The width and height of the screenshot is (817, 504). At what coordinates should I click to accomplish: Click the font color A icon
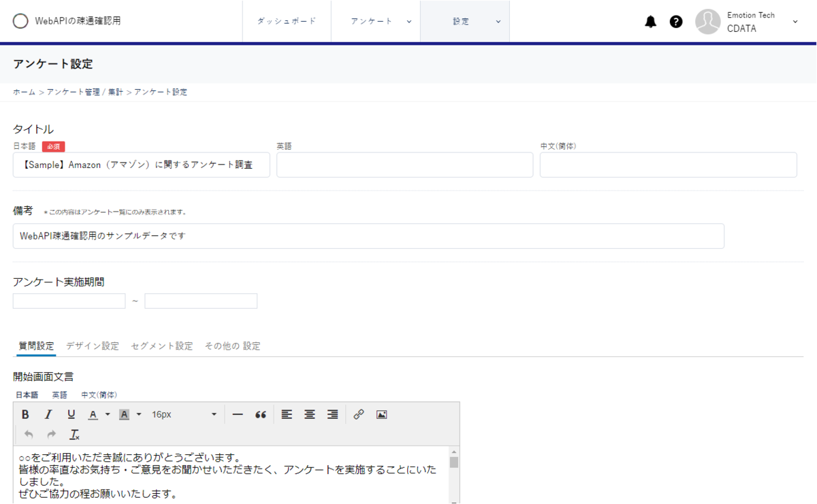click(93, 414)
